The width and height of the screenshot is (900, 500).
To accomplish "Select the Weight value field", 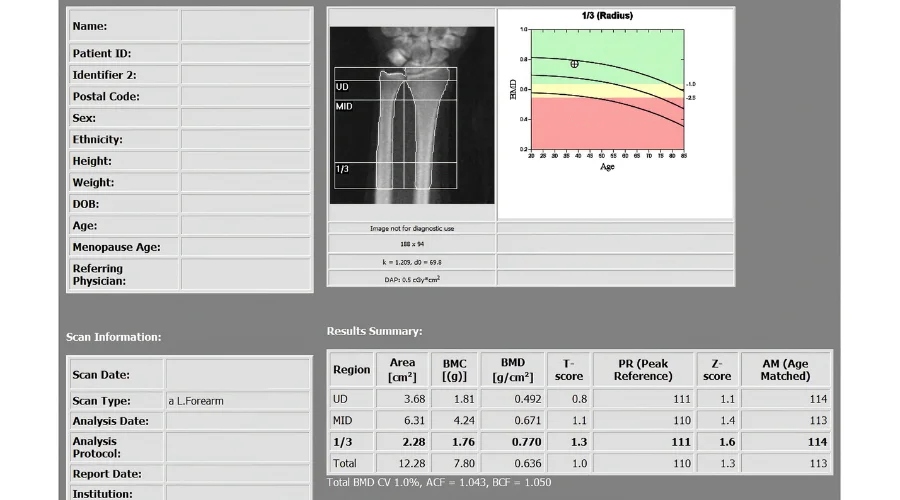I will [246, 183].
